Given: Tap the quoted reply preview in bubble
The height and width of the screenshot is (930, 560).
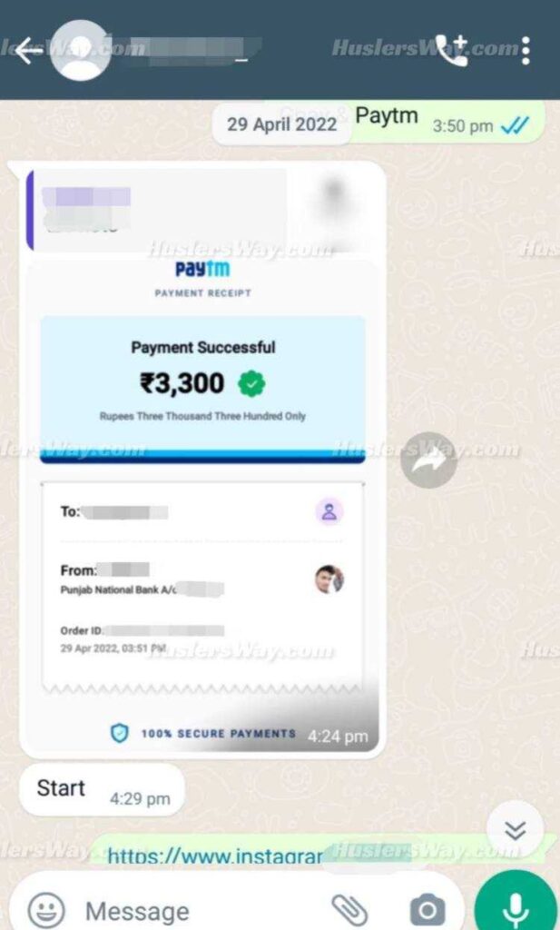Looking at the screenshot, I should click(x=201, y=211).
